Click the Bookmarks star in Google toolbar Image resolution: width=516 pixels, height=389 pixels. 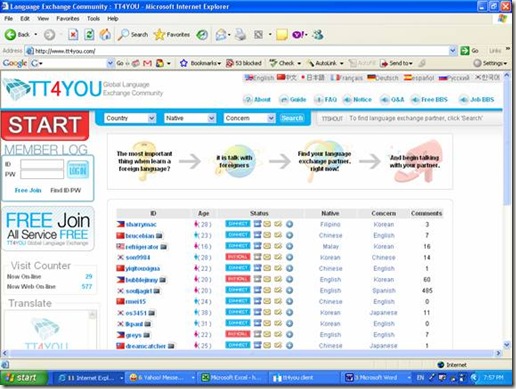click(184, 63)
